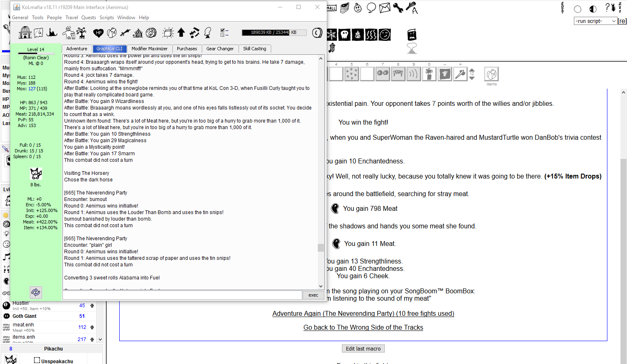Click the wrench options icon

tap(398, 8)
